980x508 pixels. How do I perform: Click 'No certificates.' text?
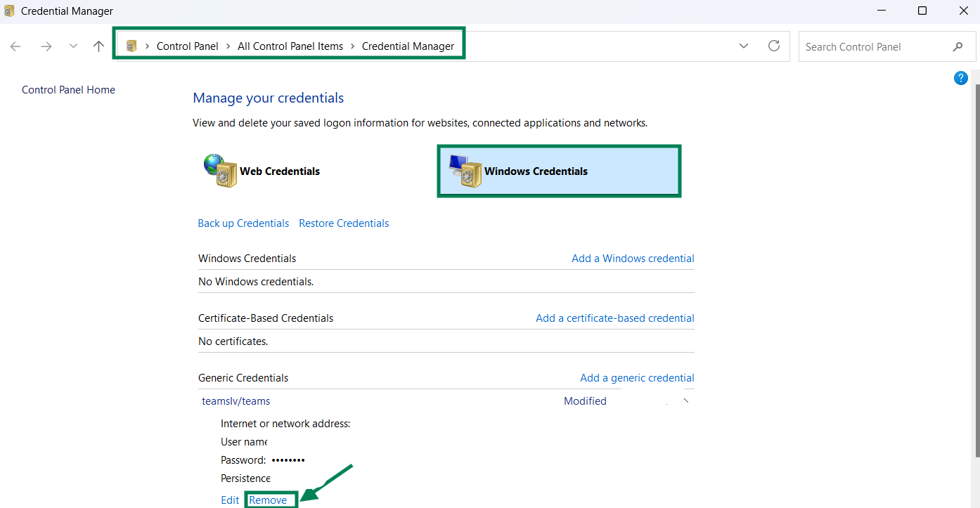coord(233,341)
